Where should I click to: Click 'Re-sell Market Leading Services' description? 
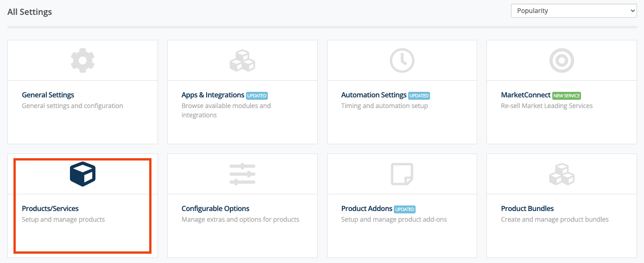(x=547, y=106)
